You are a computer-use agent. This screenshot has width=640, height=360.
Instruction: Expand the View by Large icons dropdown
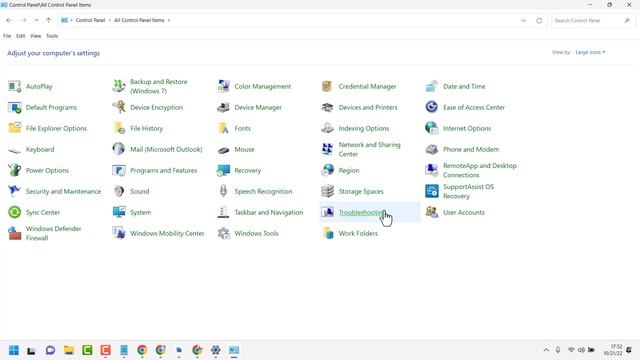click(590, 52)
